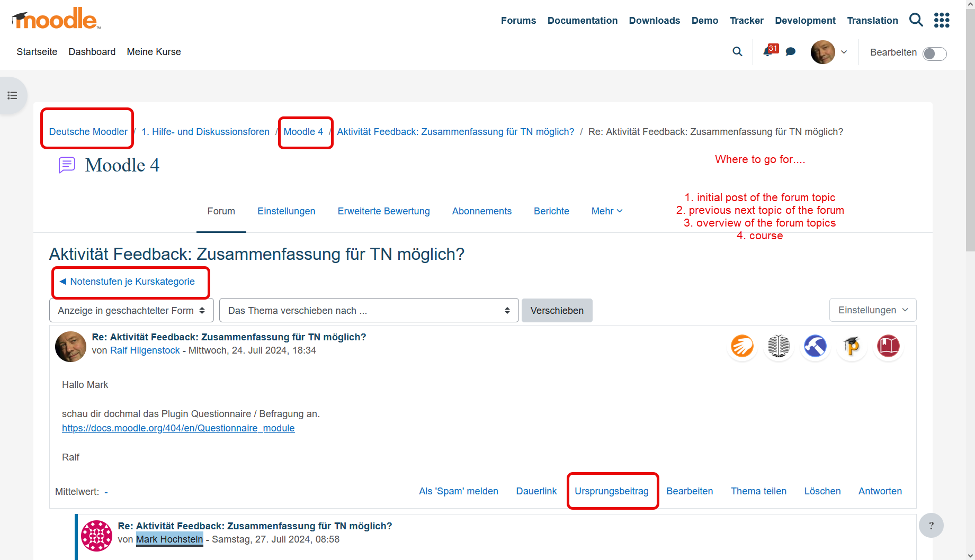
Task: Click Als 'Spam' melden link
Action: point(459,491)
